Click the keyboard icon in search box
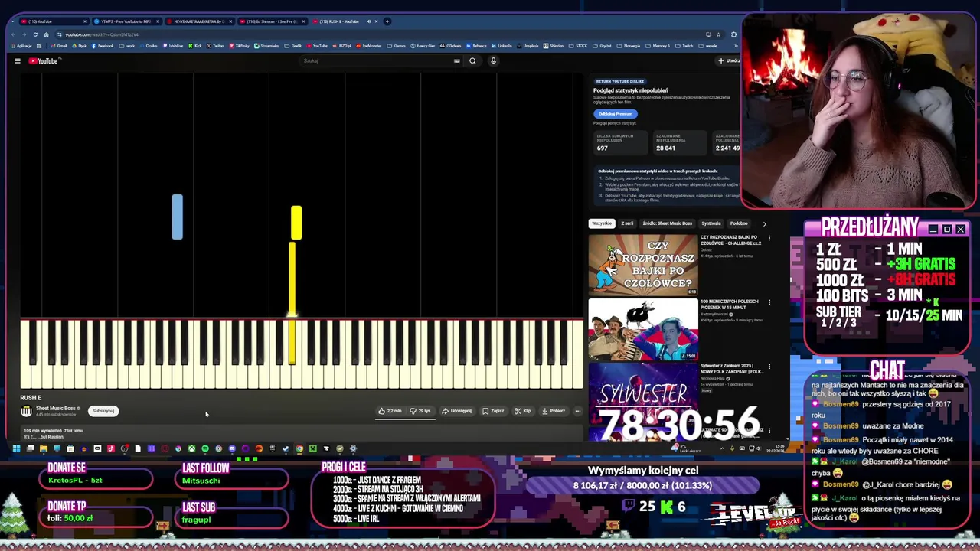Image resolution: width=980 pixels, height=551 pixels. click(456, 60)
